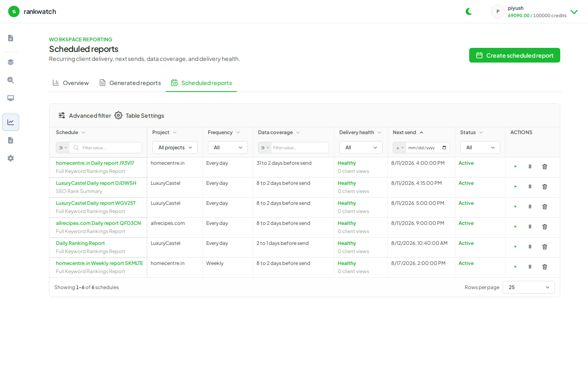588x368 pixels.
Task: Delete the homecentre.in Weekly SKMLTE schedule
Action: pos(545,267)
